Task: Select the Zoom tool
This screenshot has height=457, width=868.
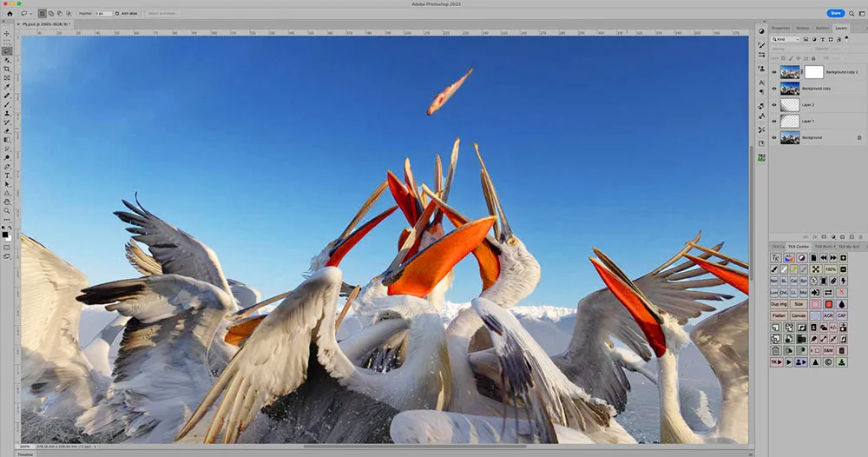Action: [7, 210]
